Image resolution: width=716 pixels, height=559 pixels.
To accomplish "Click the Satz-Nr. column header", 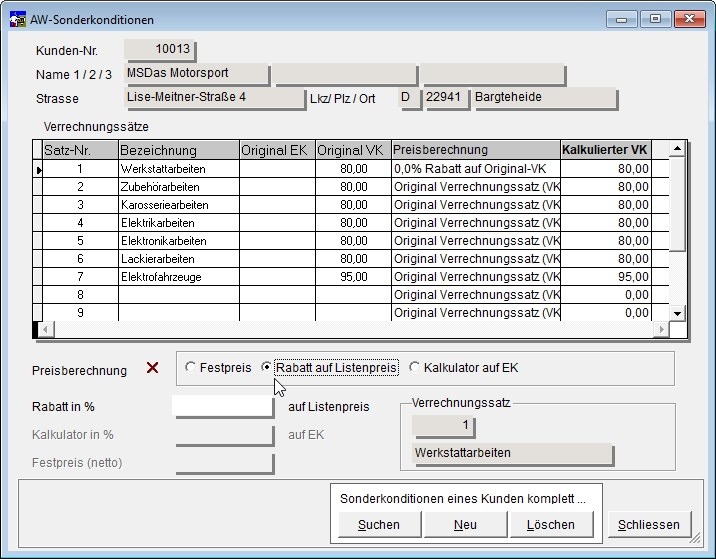I will coord(80,150).
